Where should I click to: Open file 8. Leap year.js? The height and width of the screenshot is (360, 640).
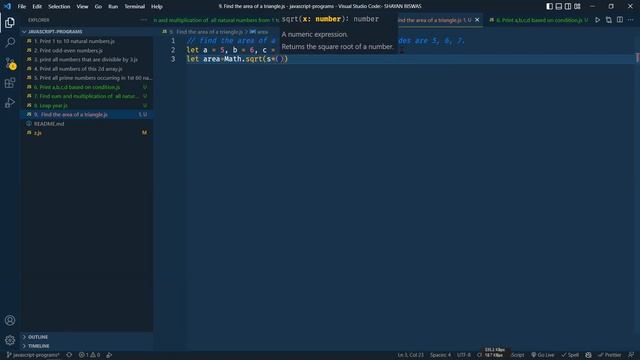tap(87, 106)
